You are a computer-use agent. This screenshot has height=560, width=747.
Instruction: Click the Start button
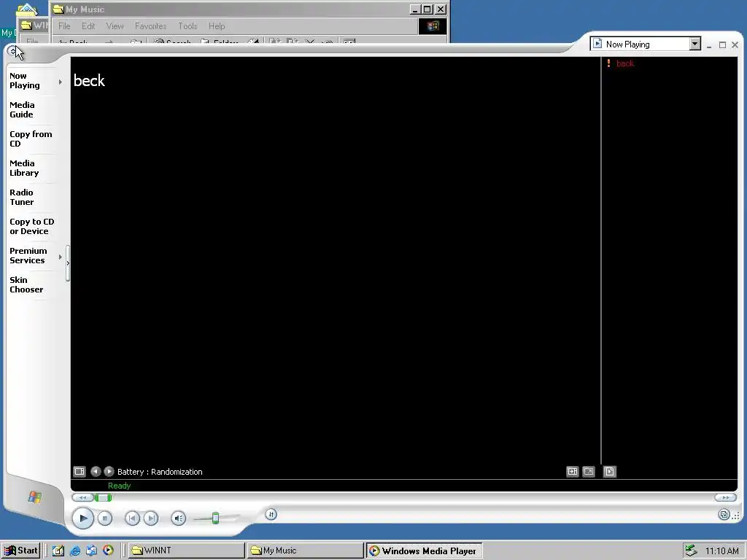pyautogui.click(x=20, y=551)
